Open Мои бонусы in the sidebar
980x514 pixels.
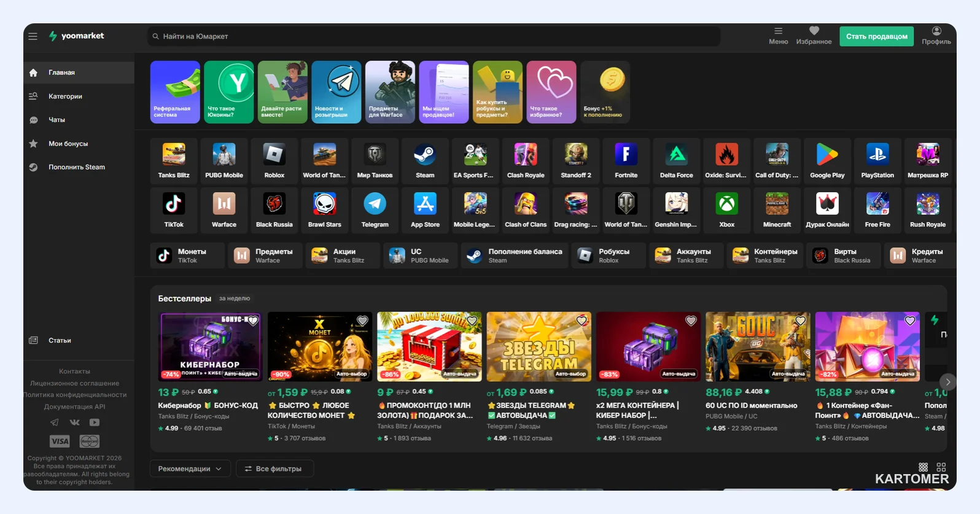tap(79, 144)
